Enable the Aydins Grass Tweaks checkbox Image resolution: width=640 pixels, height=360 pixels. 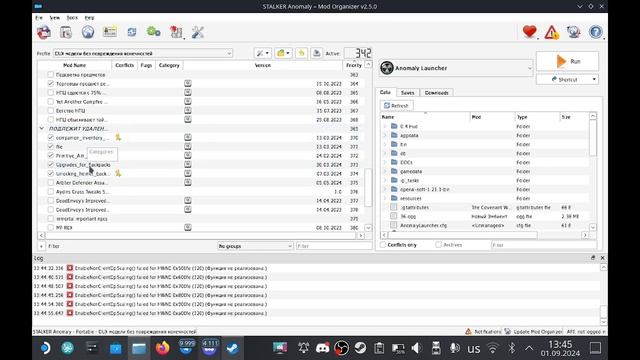51,191
